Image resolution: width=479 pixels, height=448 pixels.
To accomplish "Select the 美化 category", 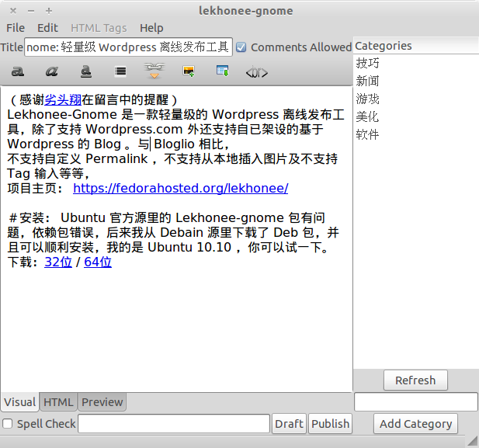I will [x=367, y=116].
